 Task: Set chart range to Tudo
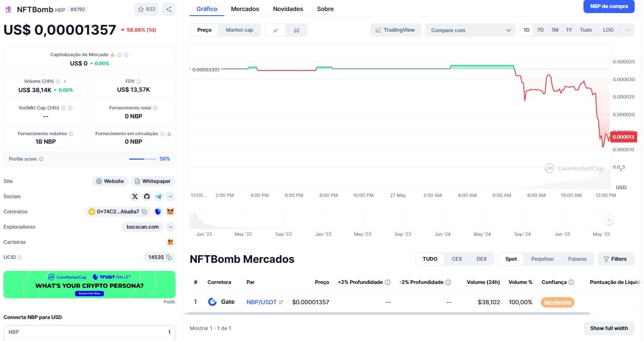586,30
